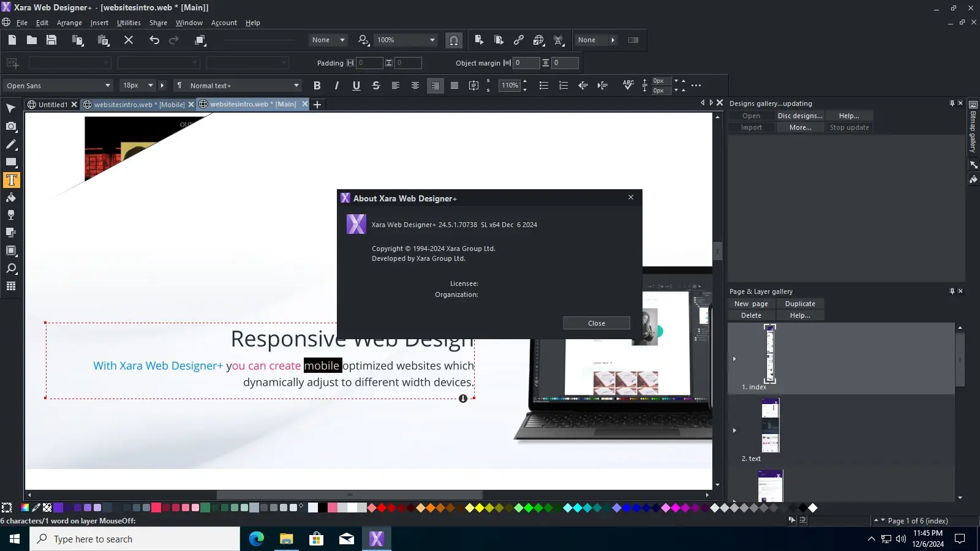Screen dimensions: 980x551
Task: Save the document using the floppy icon
Action: 51,40
